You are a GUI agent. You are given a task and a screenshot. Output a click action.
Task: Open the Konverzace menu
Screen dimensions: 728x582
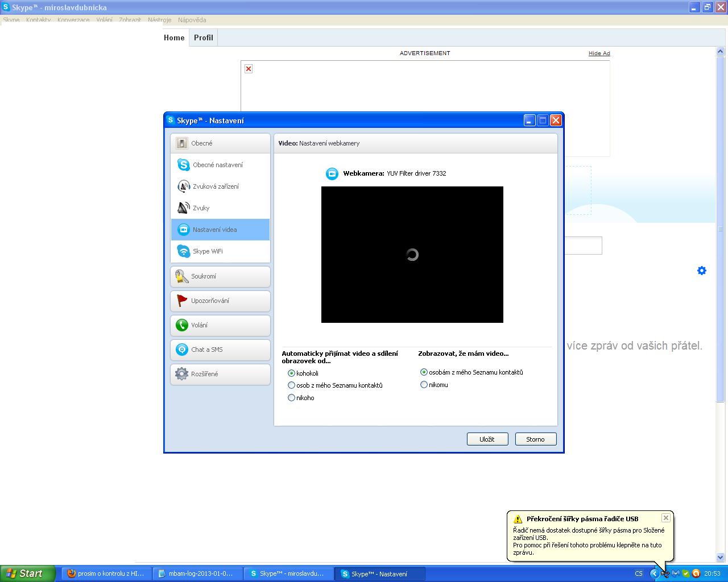point(73,20)
